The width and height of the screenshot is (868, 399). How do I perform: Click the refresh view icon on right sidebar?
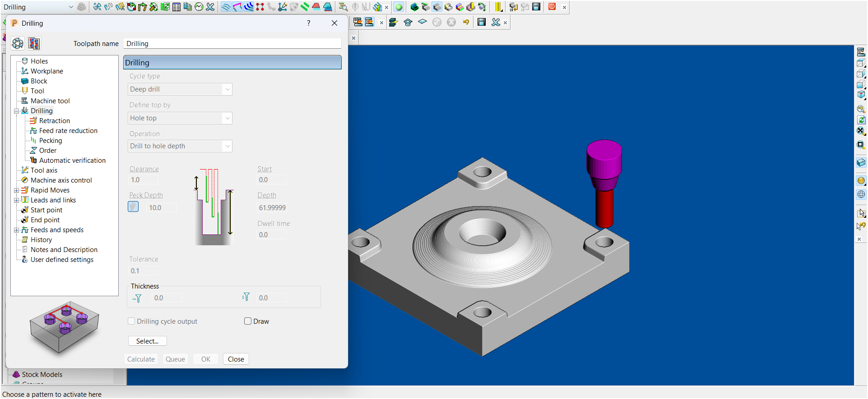(861, 120)
